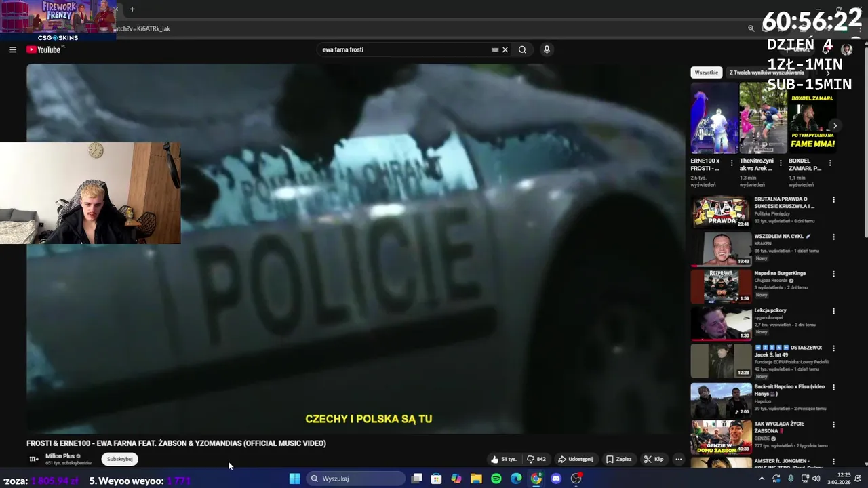Viewport: 868px width, 488px height.
Task: Click the video title 'FROSTI & ERNE100 - EWA FARNA'
Action: coord(176,443)
